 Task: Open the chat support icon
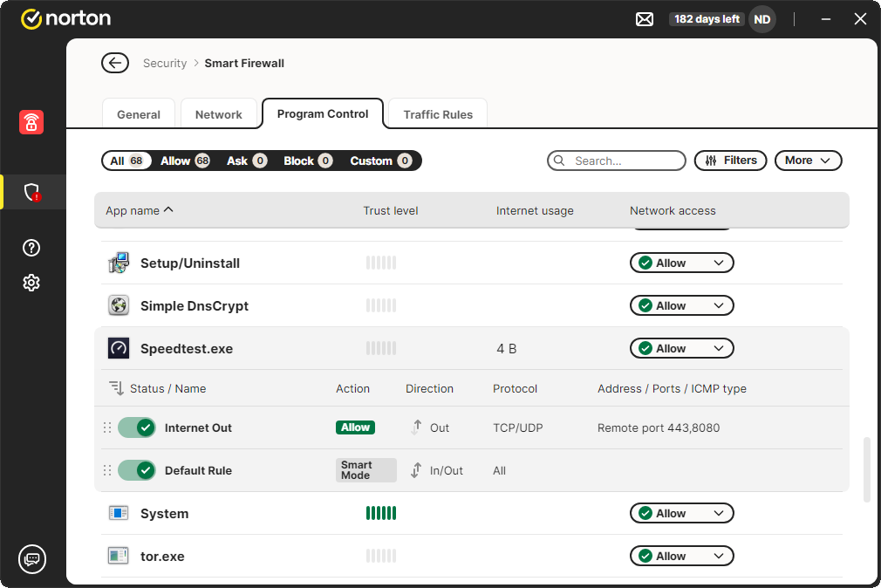tap(31, 559)
